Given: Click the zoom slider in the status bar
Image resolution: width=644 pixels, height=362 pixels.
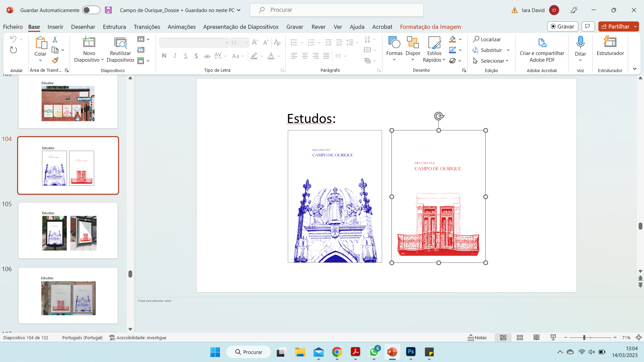Looking at the screenshot, I should (x=584, y=338).
